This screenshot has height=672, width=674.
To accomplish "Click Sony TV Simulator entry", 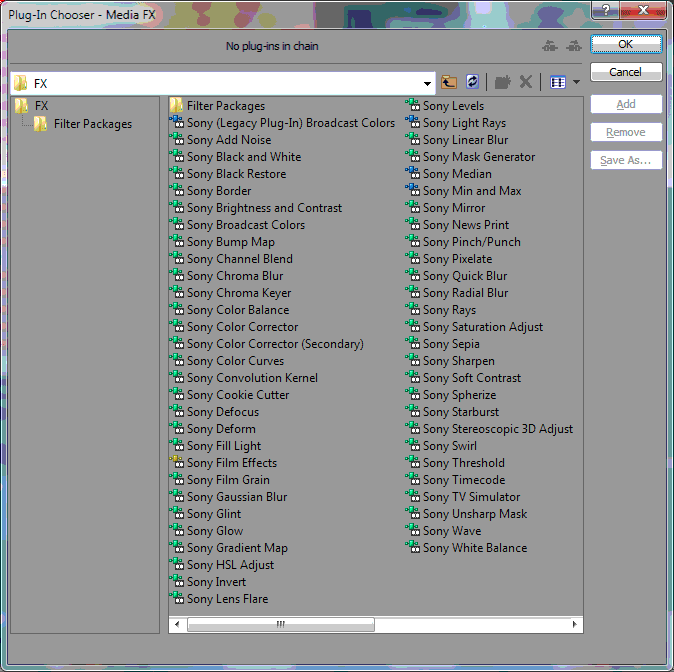I will tap(463, 497).
